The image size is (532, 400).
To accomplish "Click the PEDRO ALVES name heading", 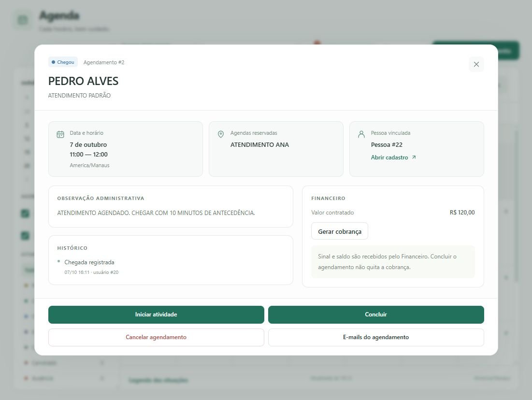I will (x=84, y=81).
